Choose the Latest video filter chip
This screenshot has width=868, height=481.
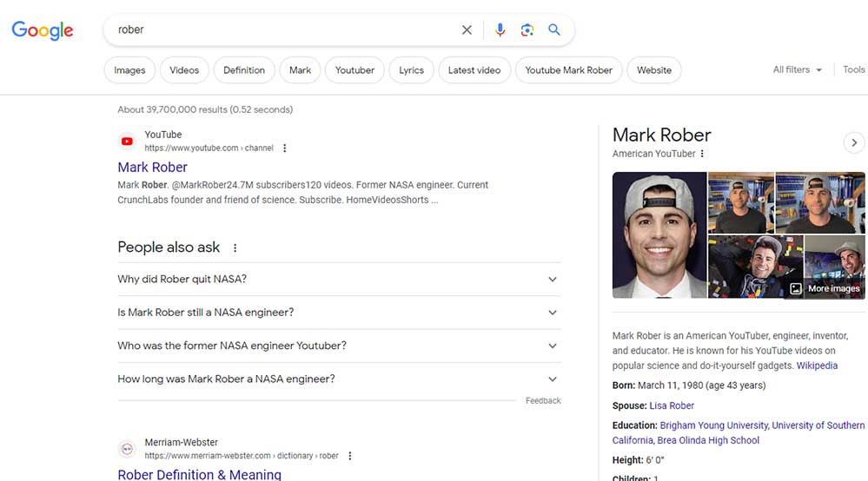pos(474,70)
